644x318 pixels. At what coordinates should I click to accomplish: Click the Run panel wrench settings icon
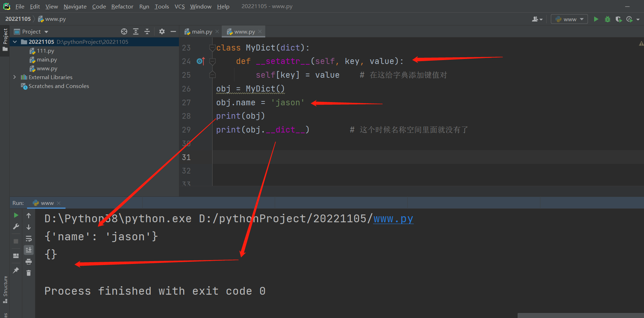point(16,227)
